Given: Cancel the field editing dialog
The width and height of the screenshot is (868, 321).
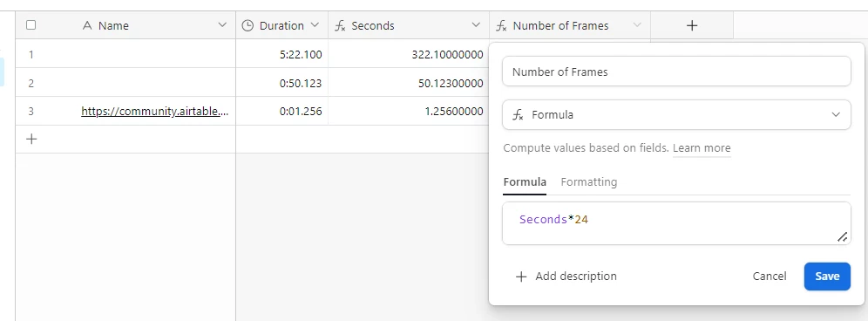Looking at the screenshot, I should 770,277.
